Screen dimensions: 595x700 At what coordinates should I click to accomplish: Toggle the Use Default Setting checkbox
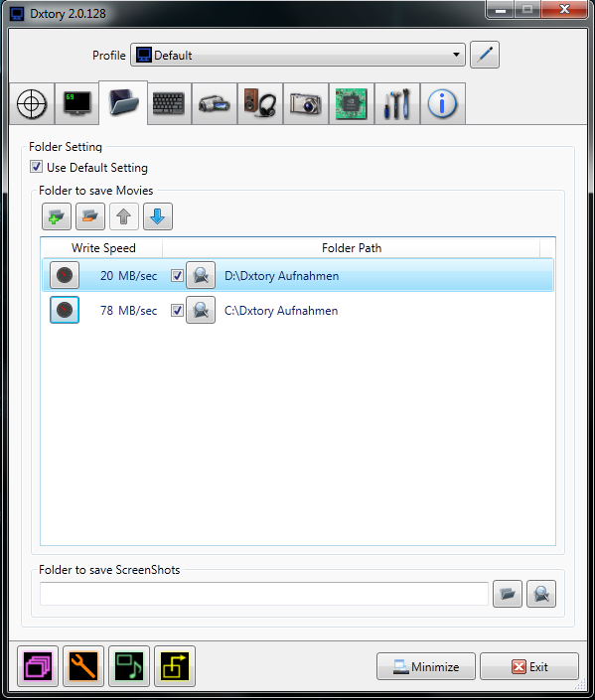(36, 167)
